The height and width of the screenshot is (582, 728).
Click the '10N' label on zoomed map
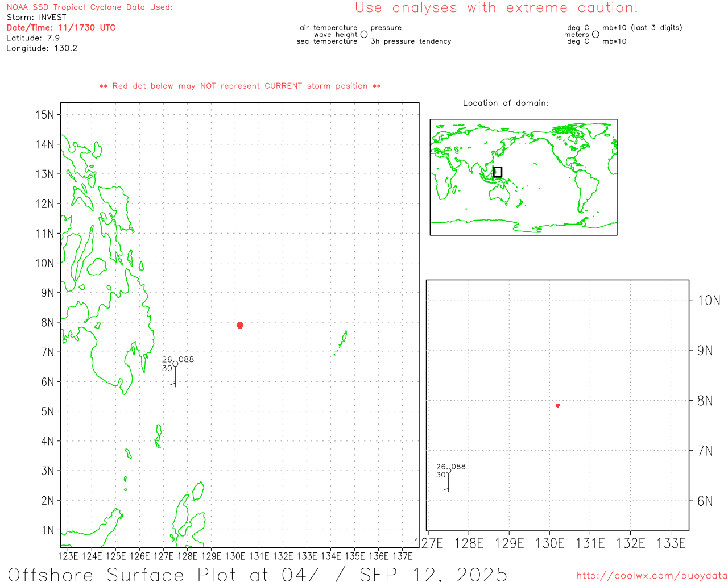coord(709,301)
